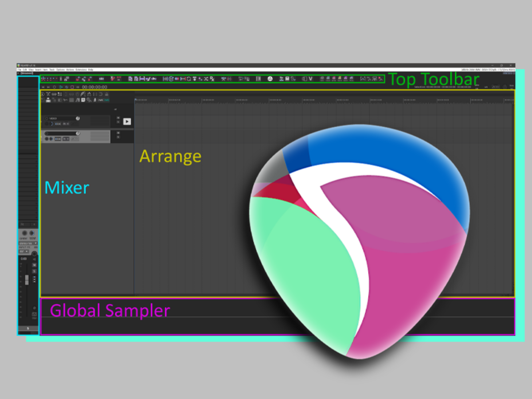Click the VIDEO track volume knob

[x=78, y=118]
